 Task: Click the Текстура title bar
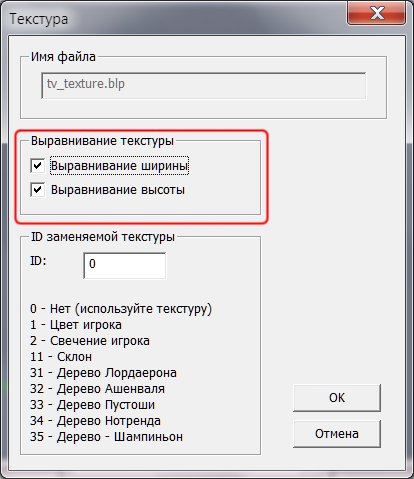[173, 18]
